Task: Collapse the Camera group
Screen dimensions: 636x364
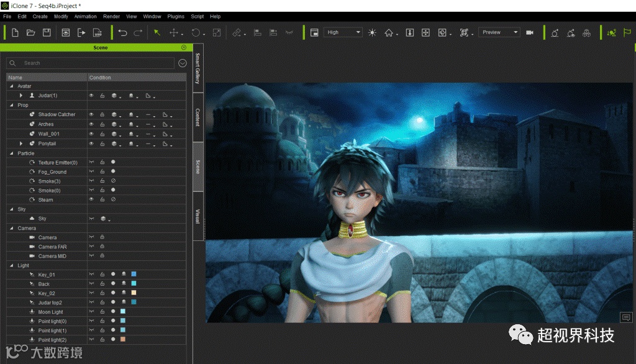Action: point(11,228)
